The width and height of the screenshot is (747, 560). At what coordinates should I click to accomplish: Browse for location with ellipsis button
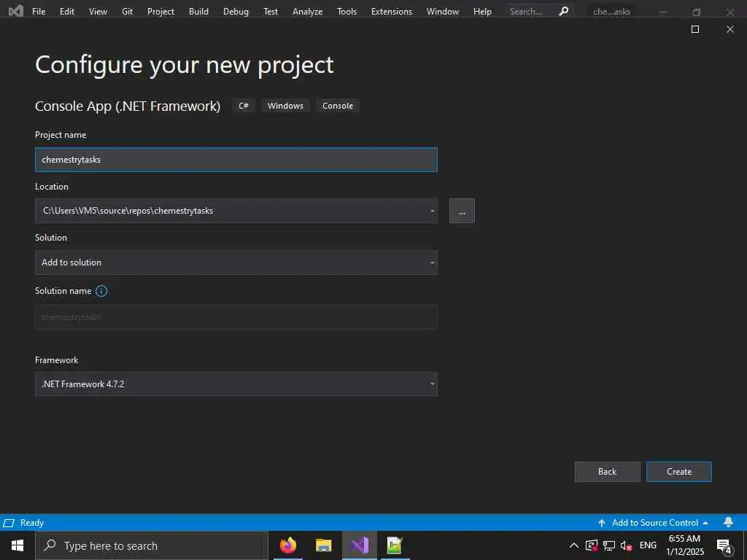point(462,211)
